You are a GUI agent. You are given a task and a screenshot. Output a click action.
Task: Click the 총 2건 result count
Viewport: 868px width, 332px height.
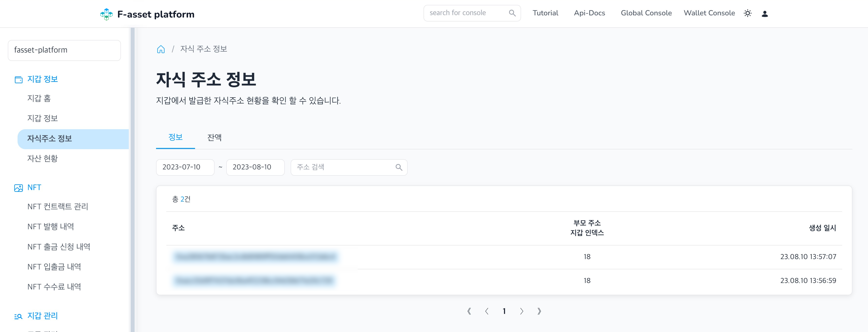181,199
